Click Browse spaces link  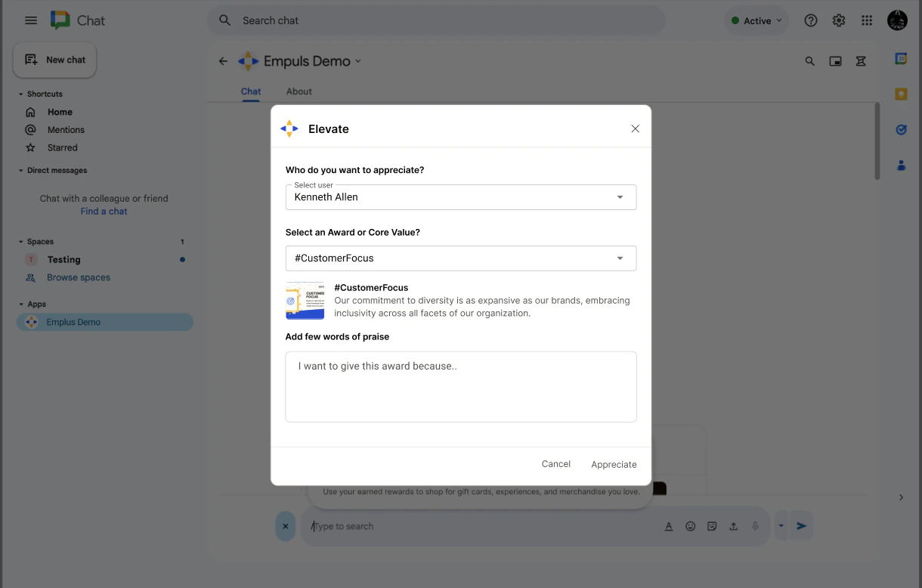click(x=79, y=277)
